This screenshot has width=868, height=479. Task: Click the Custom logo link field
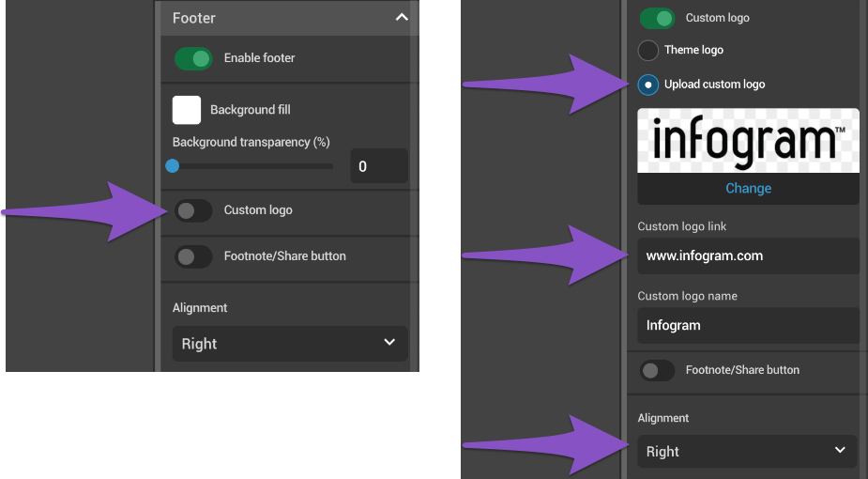(x=748, y=255)
